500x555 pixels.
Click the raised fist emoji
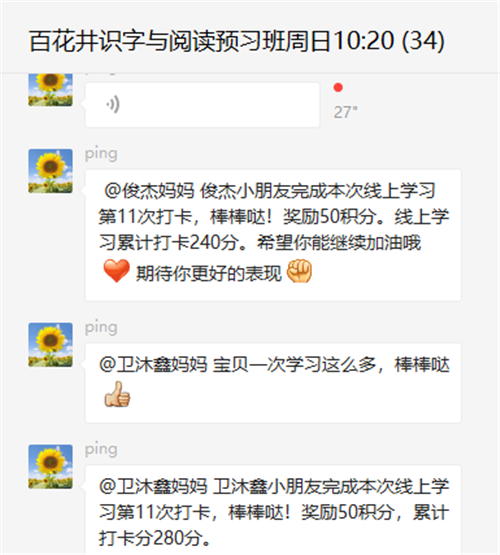click(299, 271)
